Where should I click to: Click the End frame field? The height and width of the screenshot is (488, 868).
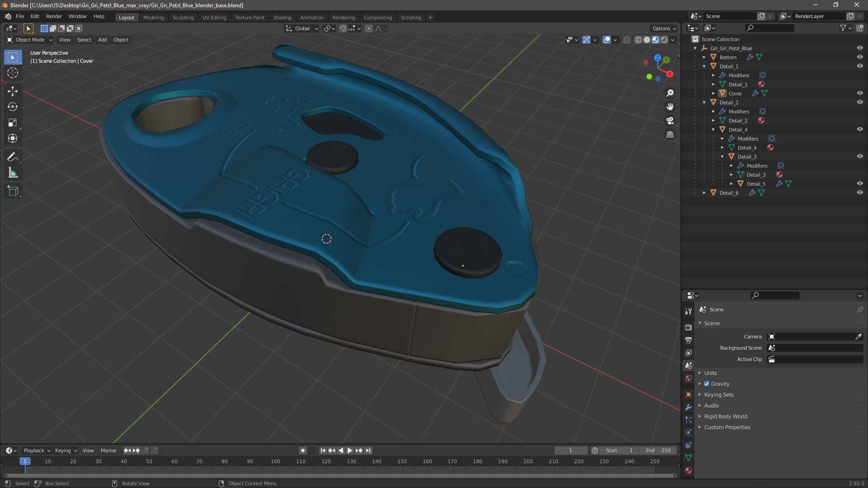659,450
